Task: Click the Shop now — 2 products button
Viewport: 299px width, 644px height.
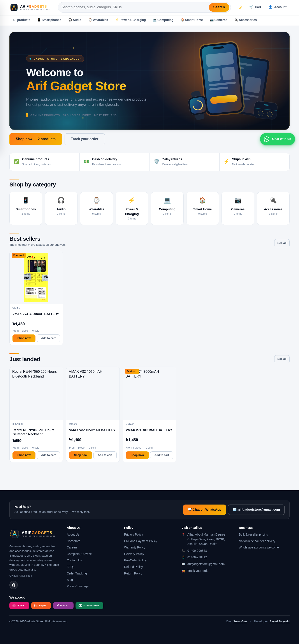Action: [35, 139]
